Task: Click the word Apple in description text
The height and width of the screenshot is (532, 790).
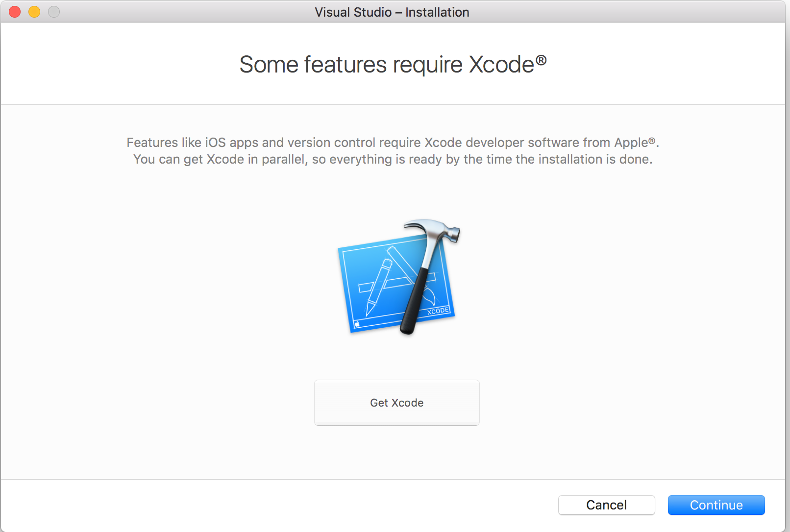Action: point(631,143)
